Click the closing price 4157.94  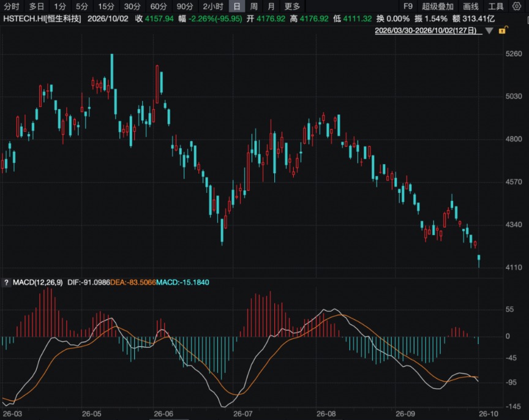pos(159,18)
